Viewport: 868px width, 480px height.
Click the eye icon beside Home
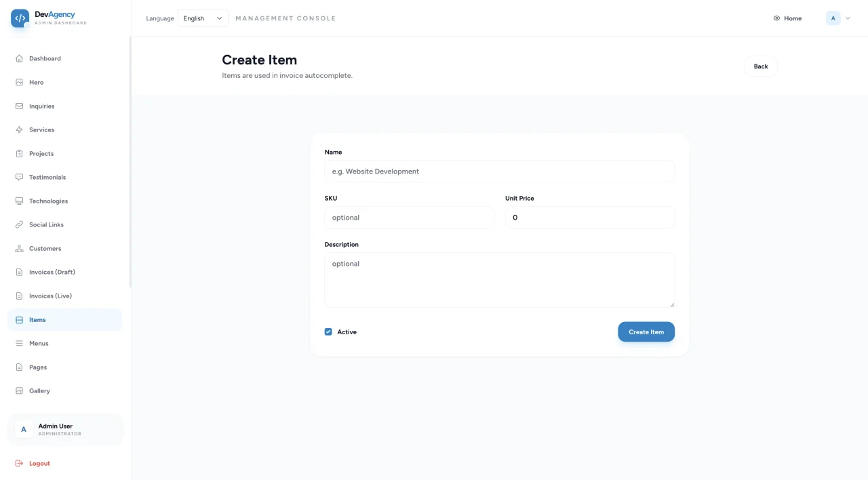776,18
